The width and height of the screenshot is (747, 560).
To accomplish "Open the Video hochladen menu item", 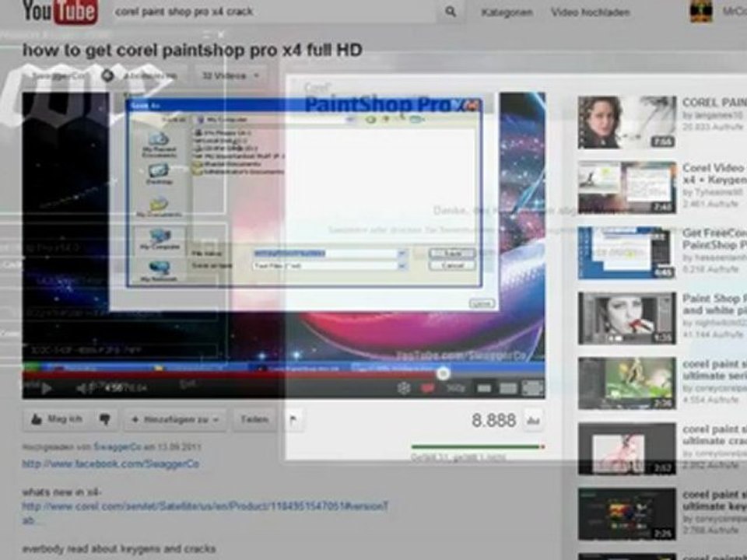I will 591,12.
